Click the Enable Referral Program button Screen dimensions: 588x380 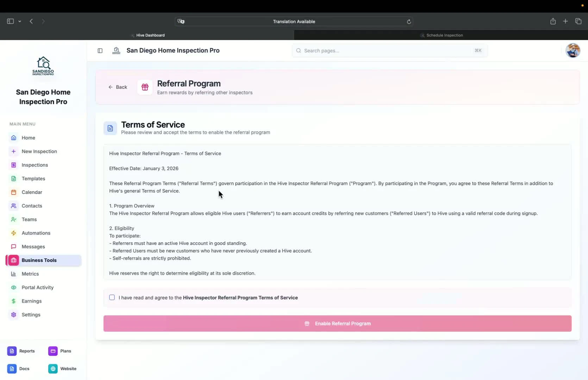(x=337, y=323)
